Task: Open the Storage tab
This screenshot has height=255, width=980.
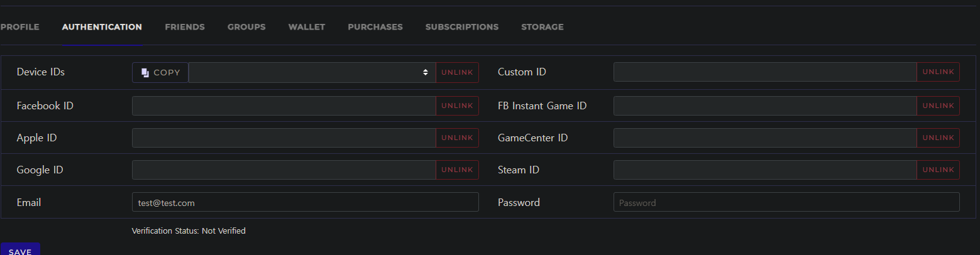Action: [542, 27]
